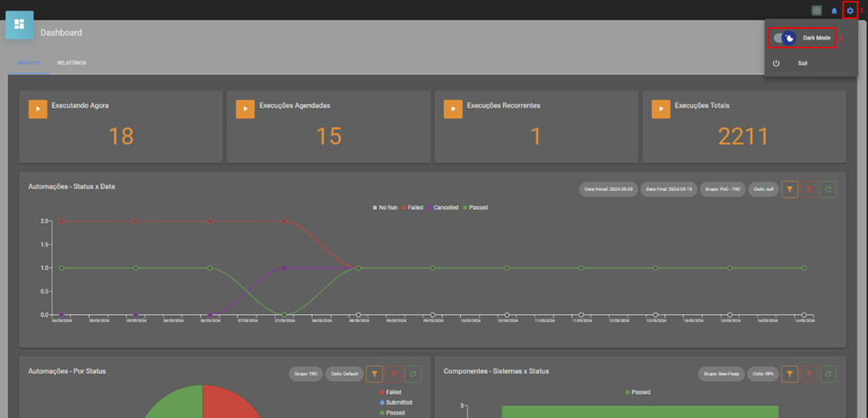Click the Execuções Totais value 2211
868x418 pixels.
point(744,136)
